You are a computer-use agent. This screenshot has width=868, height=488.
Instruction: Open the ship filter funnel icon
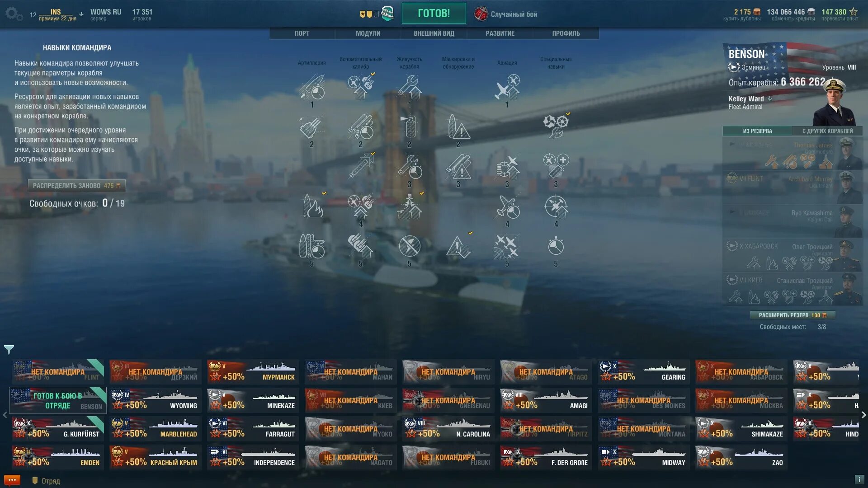coord(9,349)
